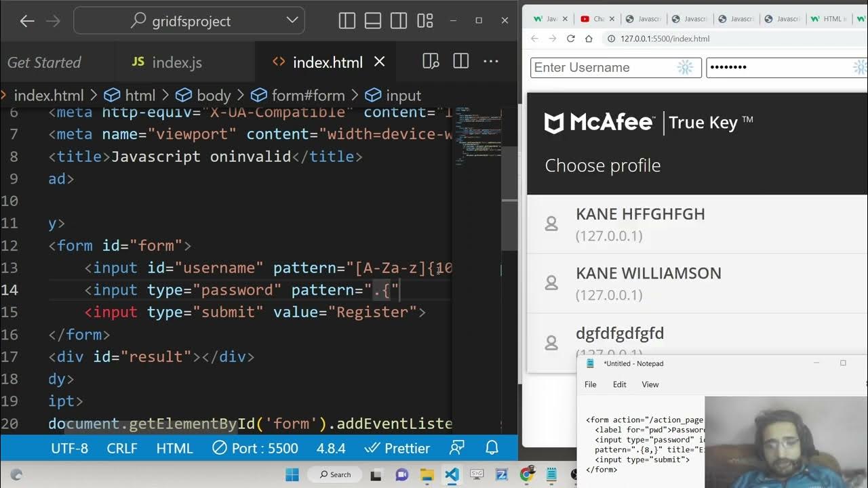Reload the browser page
This screenshot has width=868, height=488.
pos(570,39)
